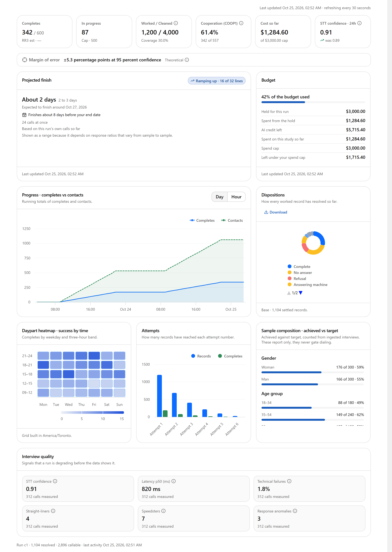
Task: Toggle the Records series in the Attempts legend
Action: click(x=201, y=356)
